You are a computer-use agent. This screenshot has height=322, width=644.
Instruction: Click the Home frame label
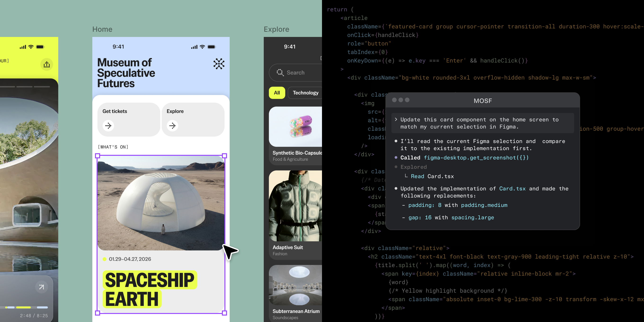coord(102,29)
